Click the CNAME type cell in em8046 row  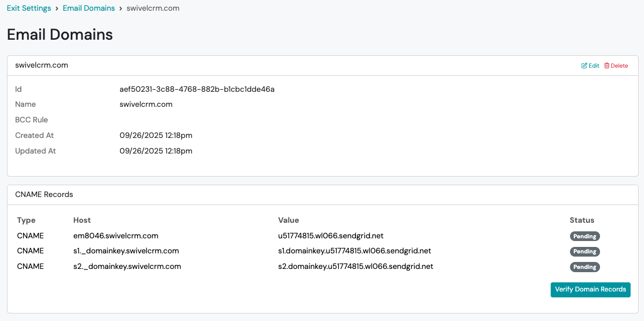31,236
